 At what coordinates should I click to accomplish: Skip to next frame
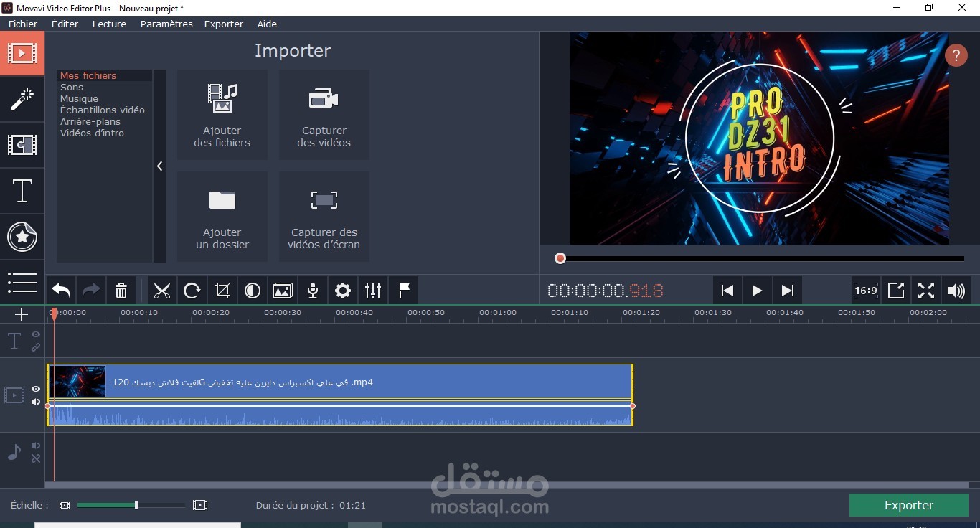click(787, 291)
